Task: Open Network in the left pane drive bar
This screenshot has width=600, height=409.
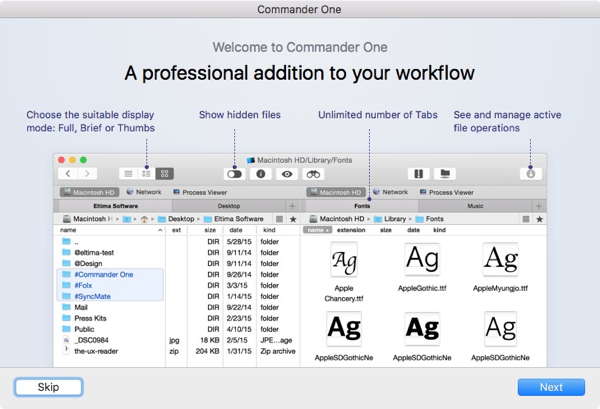Action: coord(144,192)
